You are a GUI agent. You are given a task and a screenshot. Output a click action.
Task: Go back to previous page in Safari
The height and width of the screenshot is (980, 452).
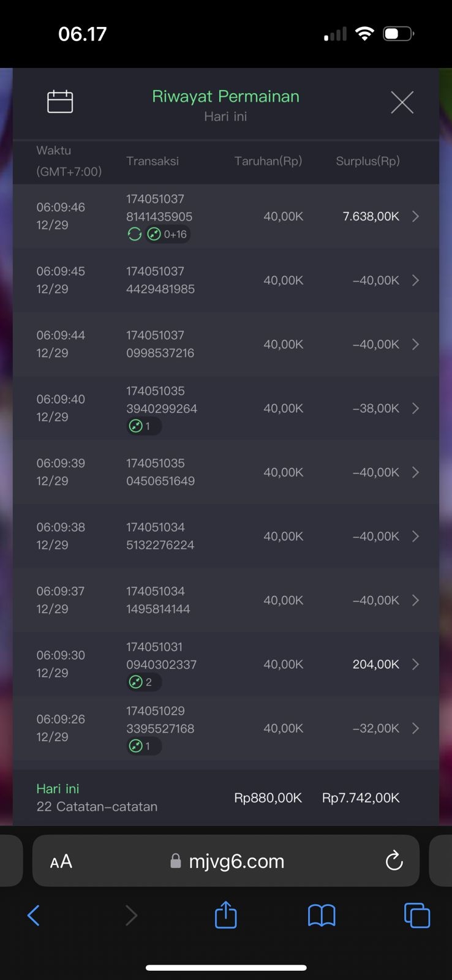[34, 915]
